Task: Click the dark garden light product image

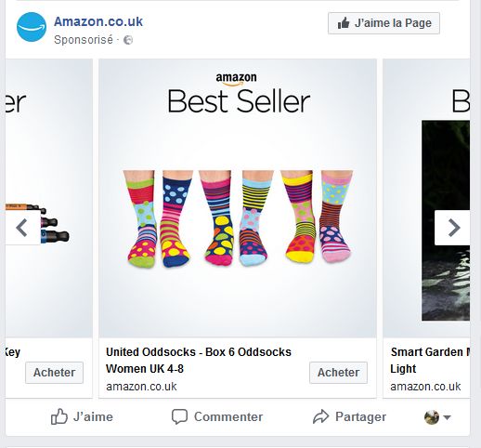Action: tap(446, 220)
